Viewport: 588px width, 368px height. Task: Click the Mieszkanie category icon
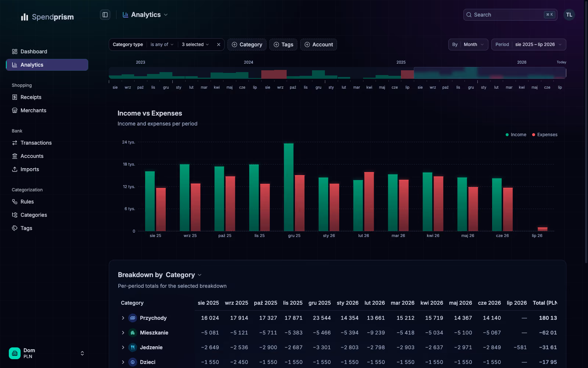[133, 333]
